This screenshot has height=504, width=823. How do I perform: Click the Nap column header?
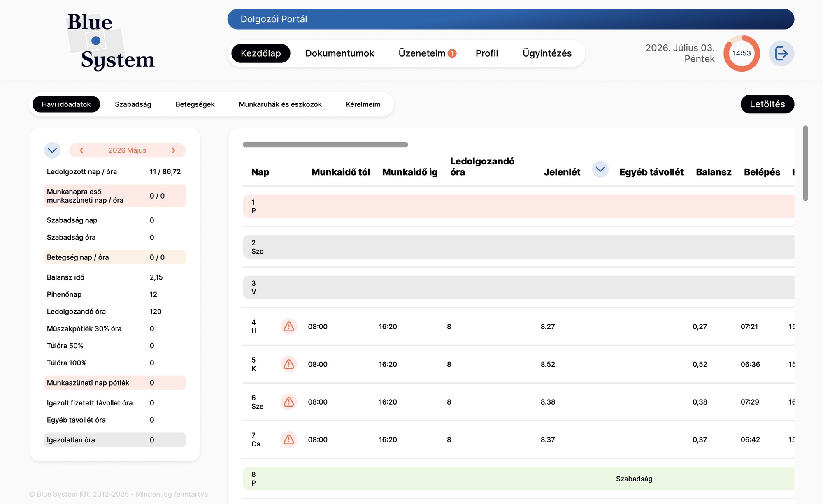click(260, 172)
